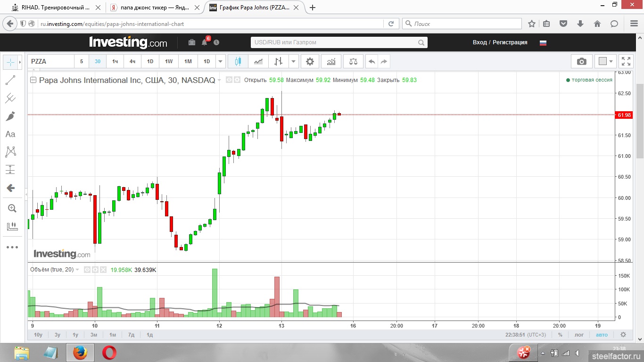
Task: Select the pitchfork drawing tool
Action: [x=10, y=99]
